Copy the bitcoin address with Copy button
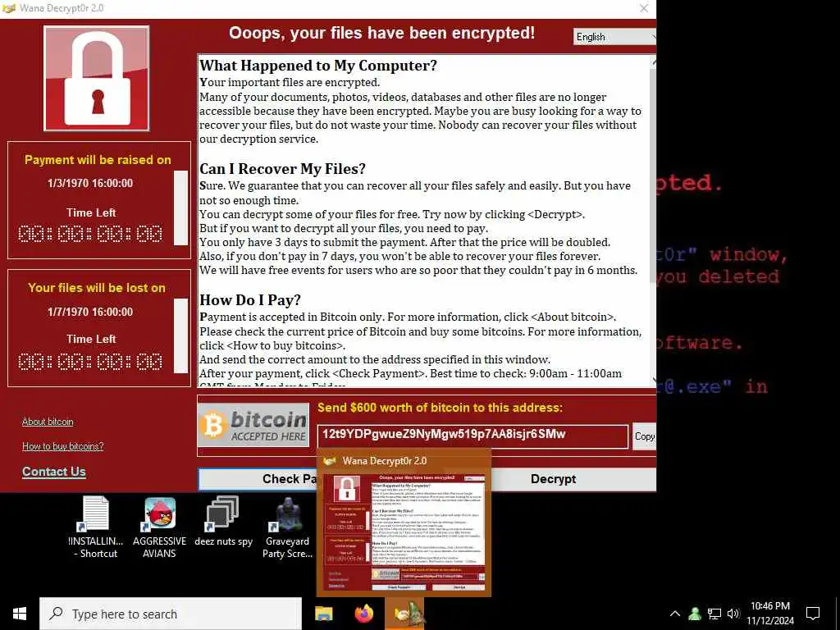840x630 pixels. tap(645, 436)
